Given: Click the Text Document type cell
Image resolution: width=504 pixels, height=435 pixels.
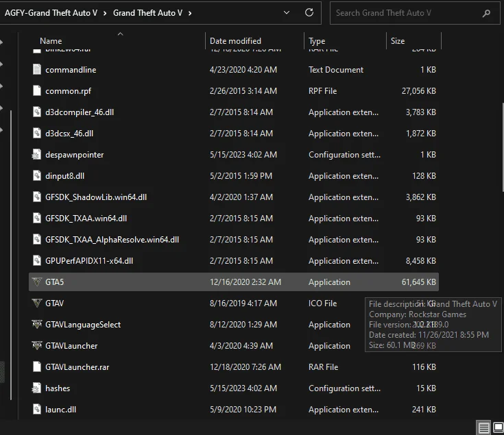Looking at the screenshot, I should click(336, 70).
